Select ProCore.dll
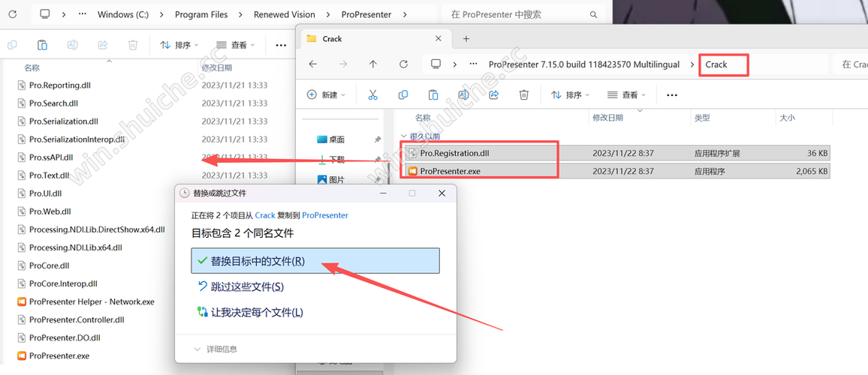Viewport: 868px width, 375px height. click(50, 265)
